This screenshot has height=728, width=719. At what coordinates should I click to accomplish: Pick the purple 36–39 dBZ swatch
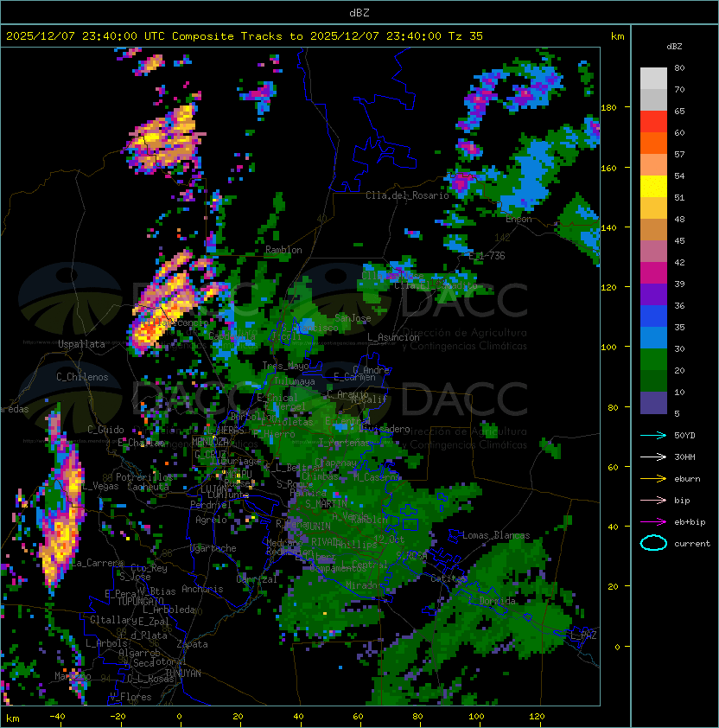click(653, 294)
